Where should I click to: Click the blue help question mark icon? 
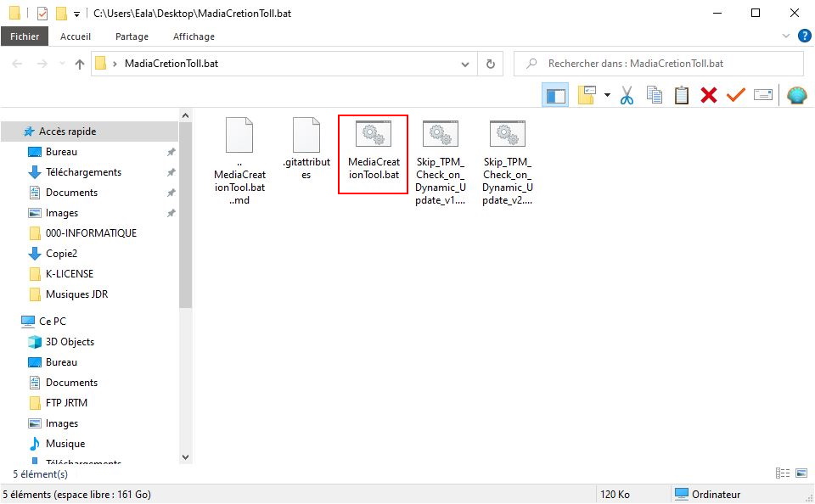804,36
